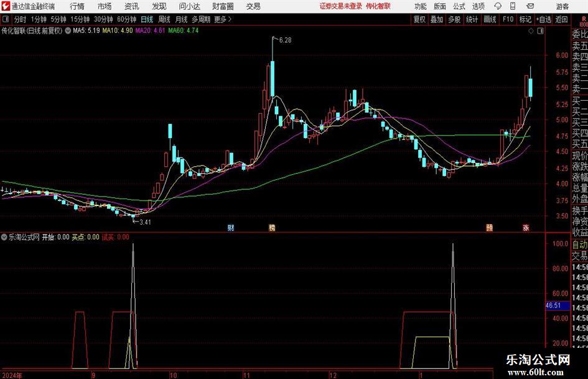Click the 多股 multi-stock button
This screenshot has width=588, height=379.
tap(454, 19)
